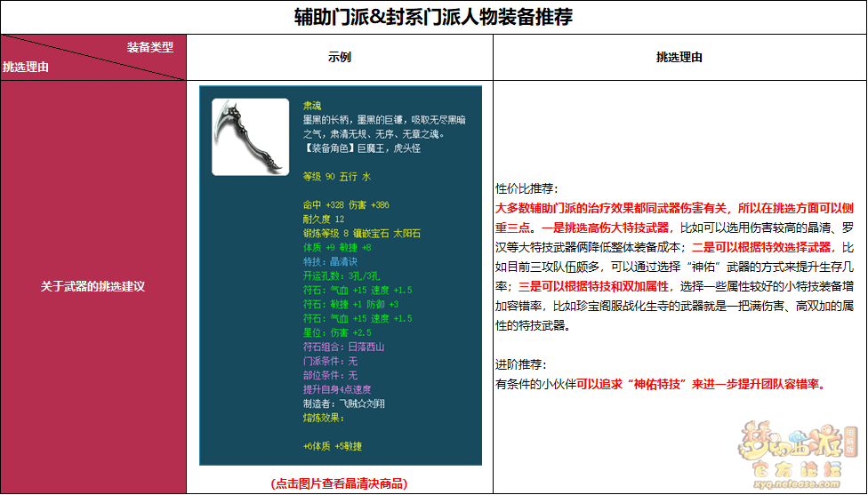Click the 等级 90 五行 水 line
Screen dimensions: 868x495
tap(336, 177)
